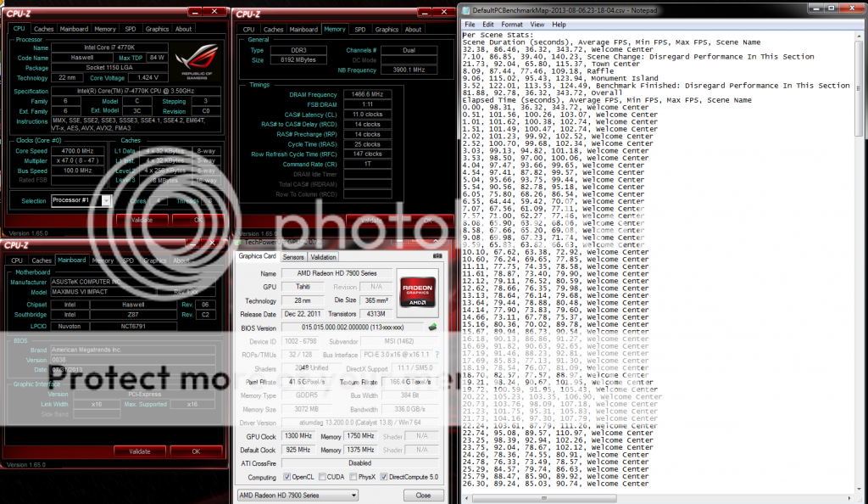Screen dimensions: 868x504
Task: Click the GPU-Z screenshot camera icon
Action: pos(437,256)
